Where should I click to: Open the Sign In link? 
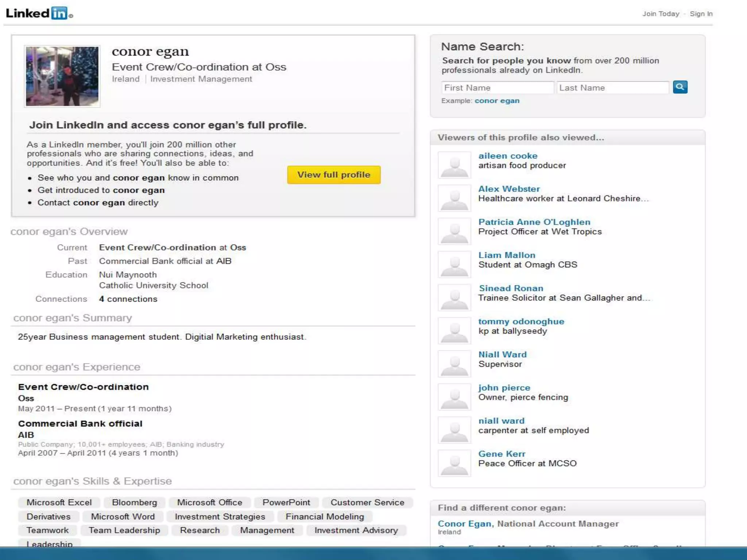(701, 14)
